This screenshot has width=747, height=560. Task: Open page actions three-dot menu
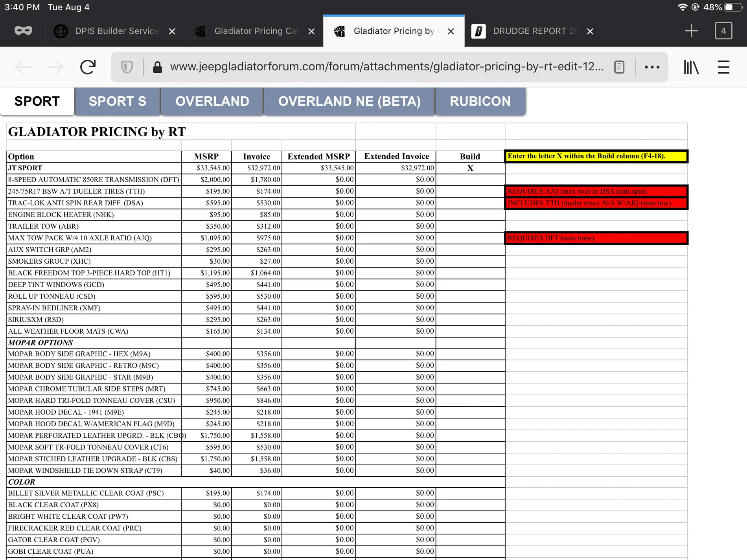652,67
